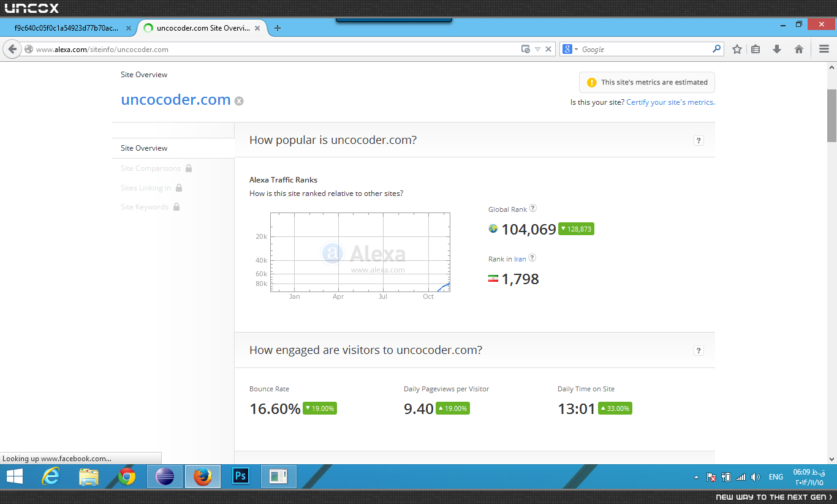Image resolution: width=837 pixels, height=504 pixels.
Task: Open the Windows Start button
Action: (x=15, y=476)
